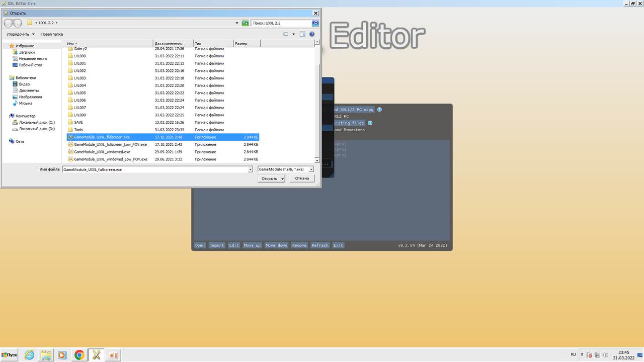
Task: Click help icon beside existing files option
Action: click(370, 123)
